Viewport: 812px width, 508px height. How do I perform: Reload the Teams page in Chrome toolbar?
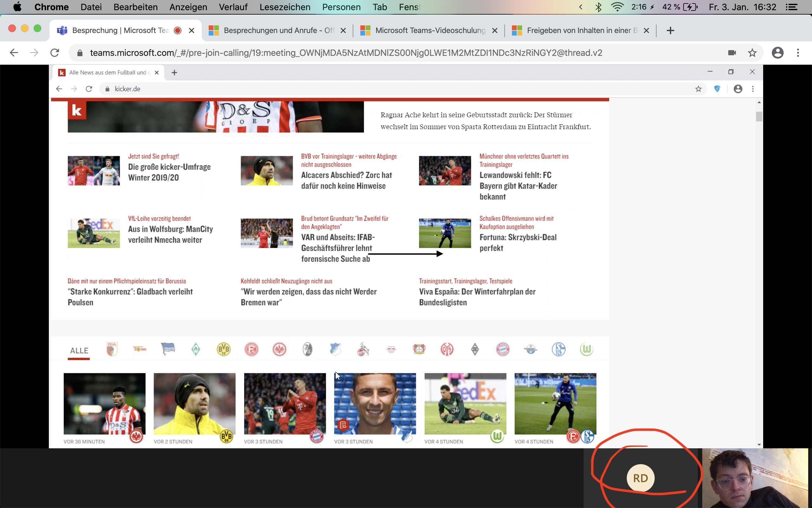coord(55,53)
